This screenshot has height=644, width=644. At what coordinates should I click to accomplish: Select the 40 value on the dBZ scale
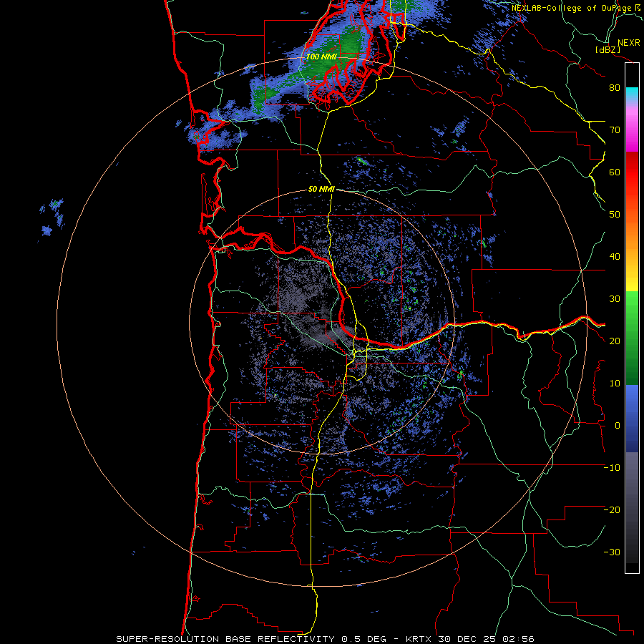coord(615,257)
